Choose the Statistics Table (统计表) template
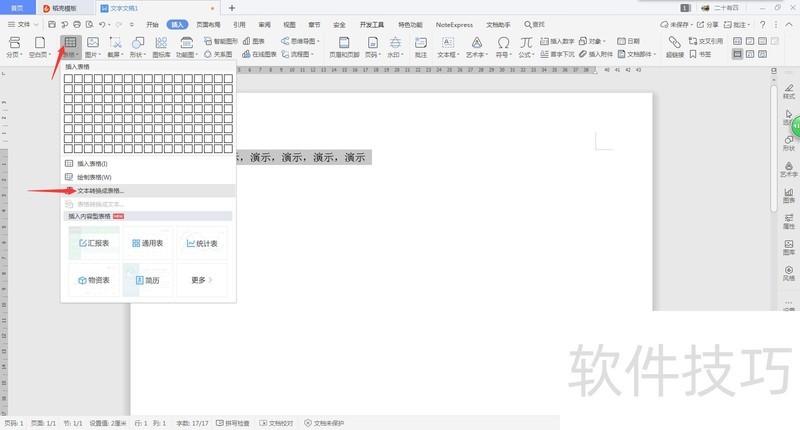 click(x=202, y=243)
